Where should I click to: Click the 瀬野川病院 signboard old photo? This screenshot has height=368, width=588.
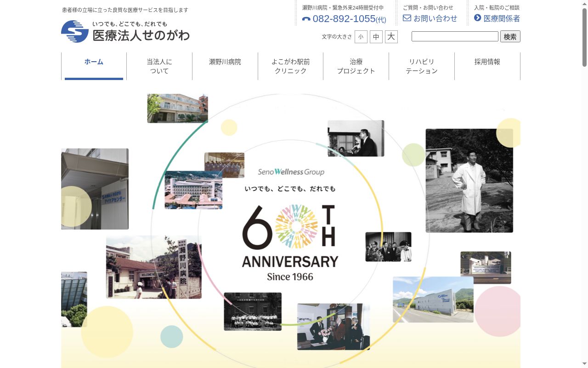154,267
